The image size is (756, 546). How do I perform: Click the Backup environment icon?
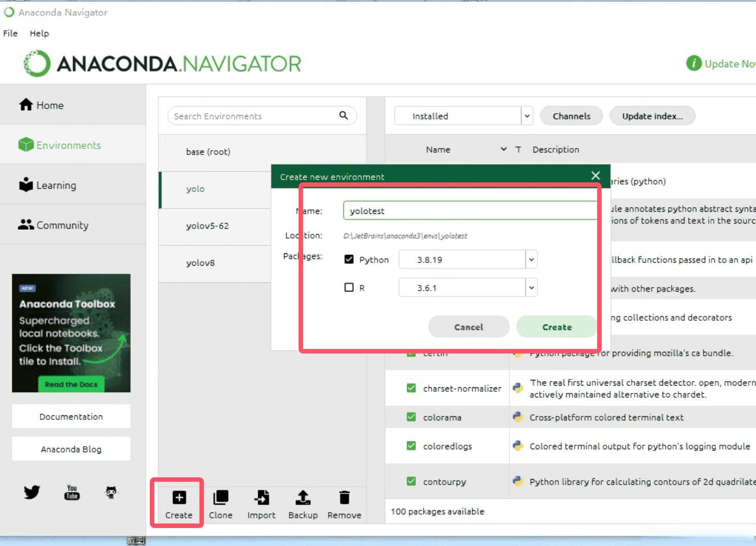[303, 498]
